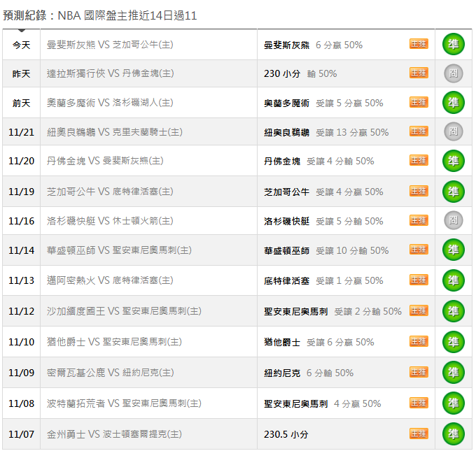Screen dimensions: 476x451
Task: Click the green 準 icon in 11/12 row
Action: [x=453, y=311]
